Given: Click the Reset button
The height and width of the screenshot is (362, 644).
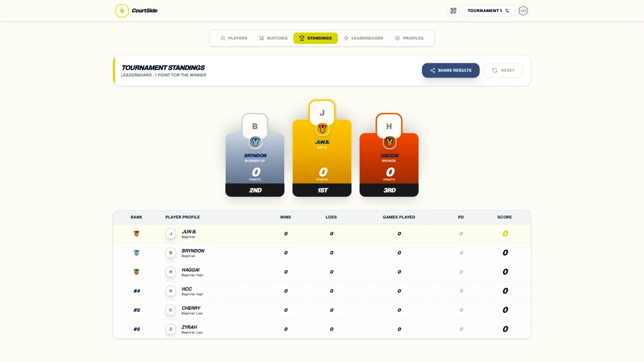Looking at the screenshot, I should 503,70.
